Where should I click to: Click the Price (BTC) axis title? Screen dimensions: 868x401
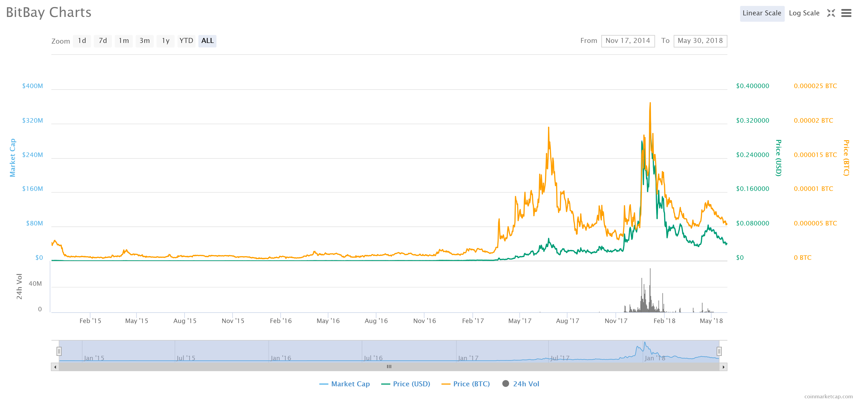846,157
